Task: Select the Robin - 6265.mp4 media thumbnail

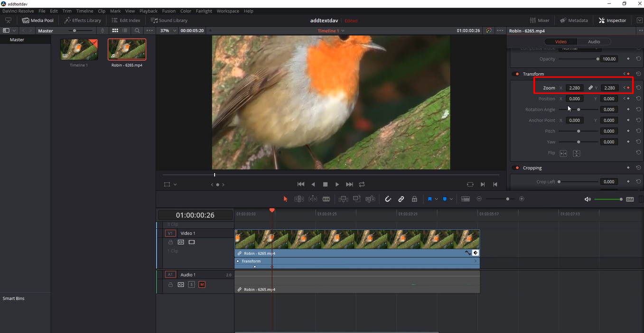Action: pos(127,49)
